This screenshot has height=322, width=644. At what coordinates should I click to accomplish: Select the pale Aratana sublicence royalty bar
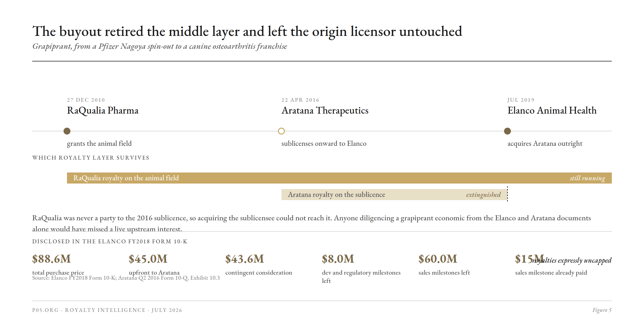click(x=394, y=195)
